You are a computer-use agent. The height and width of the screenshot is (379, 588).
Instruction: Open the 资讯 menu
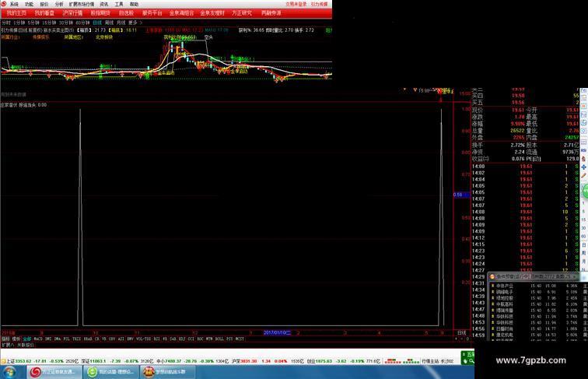tap(104, 4)
